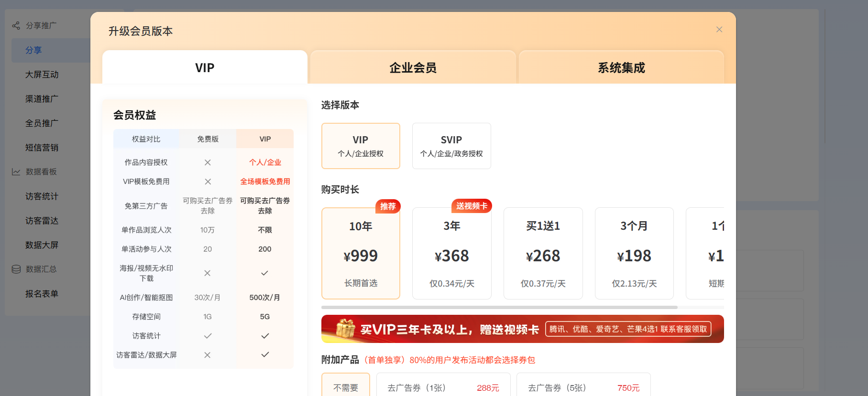
Task: Click the 送视频卡 badge on 3年 plan
Action: [471, 206]
